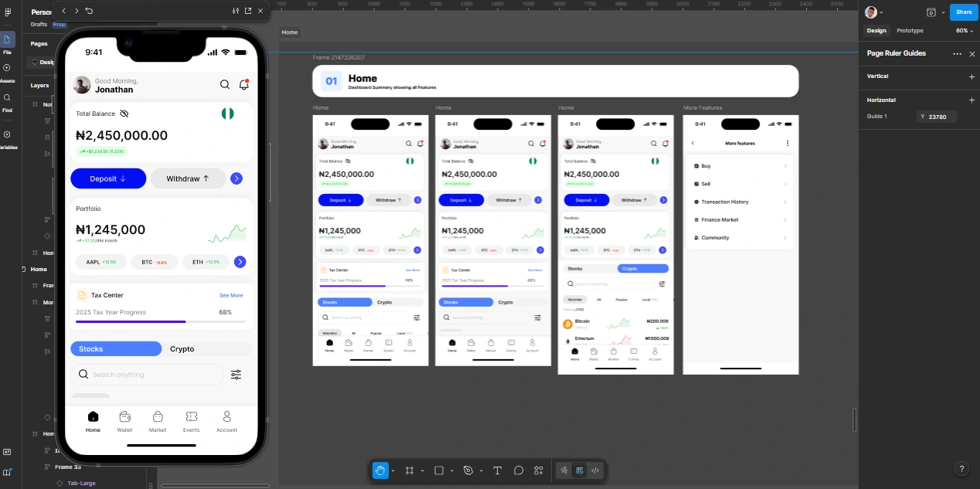The height and width of the screenshot is (489, 980).
Task: Open present options dropdown arrow
Action: point(943,12)
